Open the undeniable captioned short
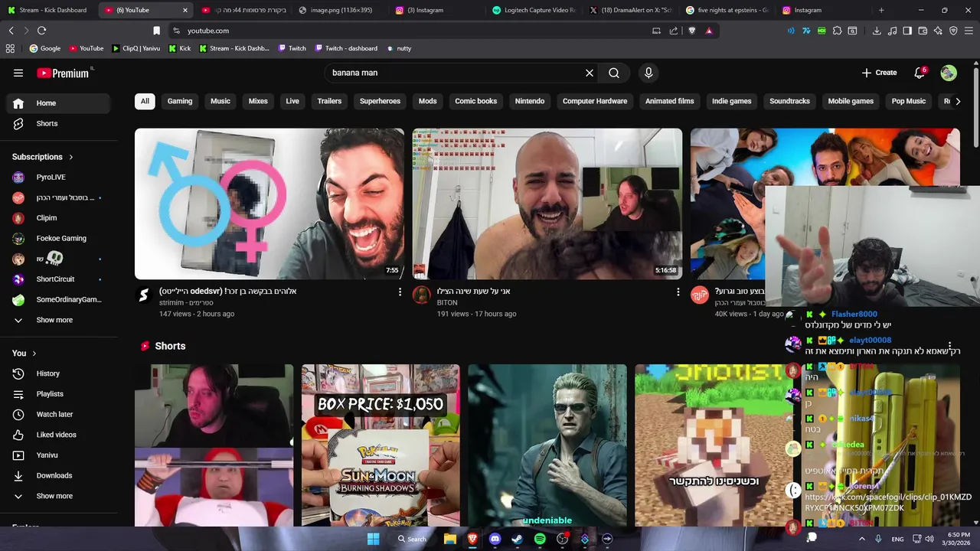 click(547, 445)
